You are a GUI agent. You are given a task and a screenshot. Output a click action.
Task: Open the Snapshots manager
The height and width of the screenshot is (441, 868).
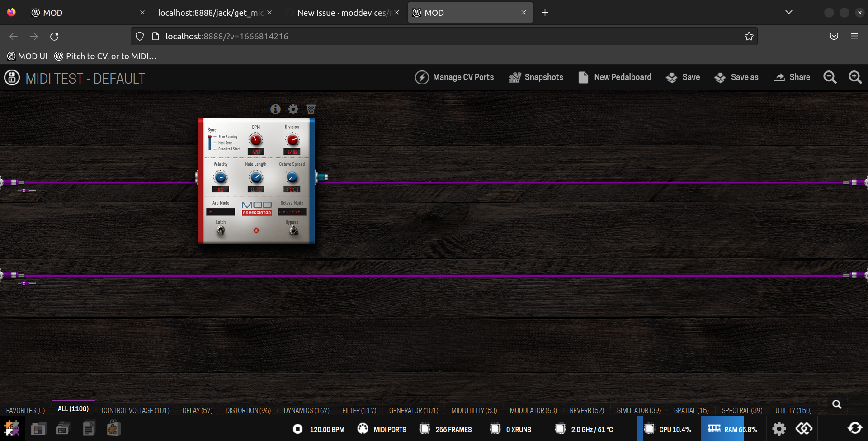click(x=536, y=77)
